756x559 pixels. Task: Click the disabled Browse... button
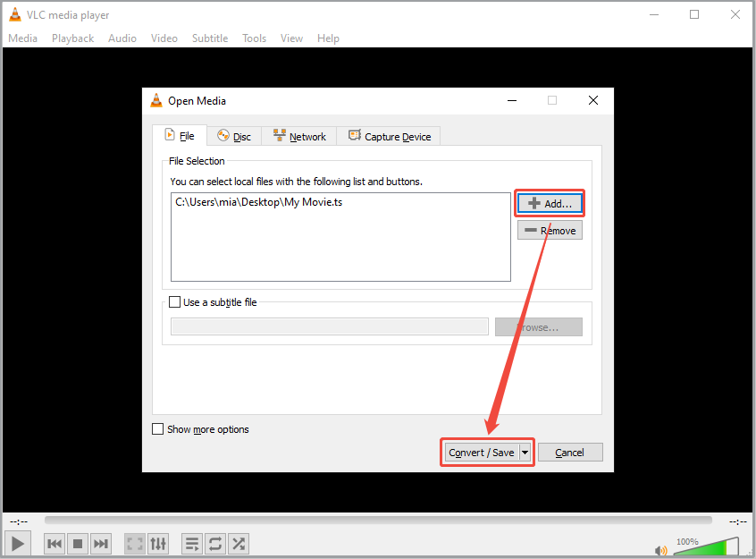[x=539, y=326]
